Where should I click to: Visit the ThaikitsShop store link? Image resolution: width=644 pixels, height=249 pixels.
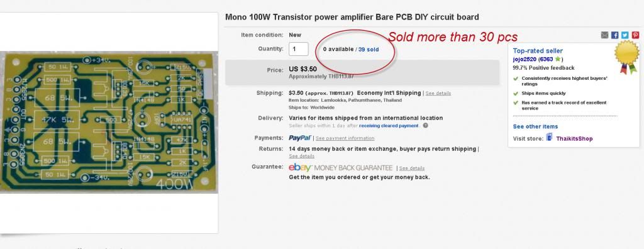574,139
